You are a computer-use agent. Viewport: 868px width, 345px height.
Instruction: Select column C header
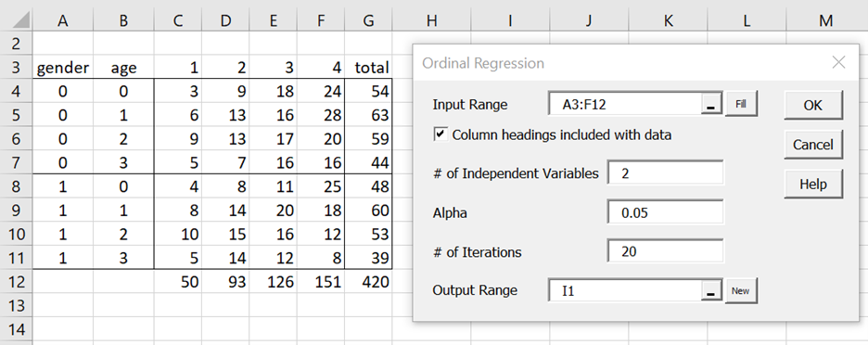(x=178, y=19)
